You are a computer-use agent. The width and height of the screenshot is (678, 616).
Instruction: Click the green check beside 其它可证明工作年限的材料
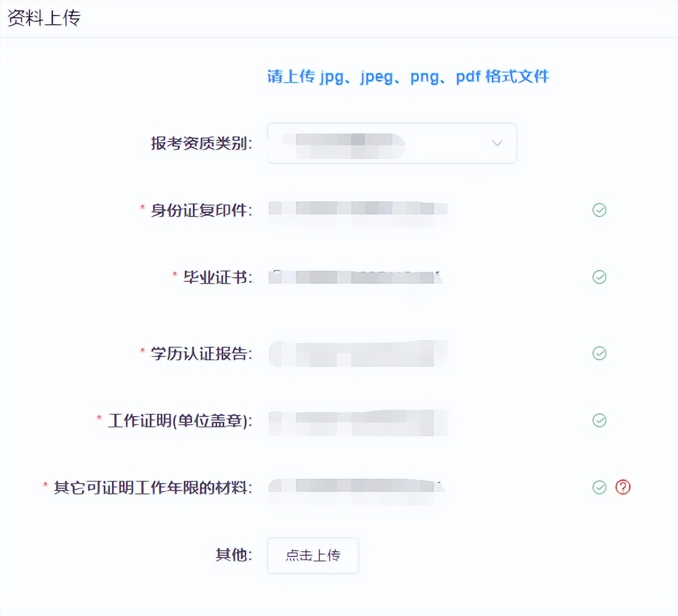pos(599,488)
